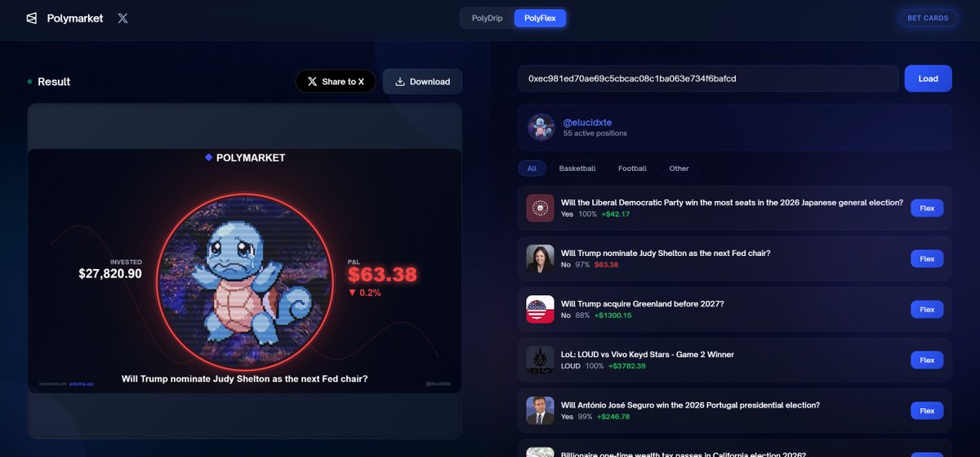Viewport: 980px width, 457px height.
Task: Click the @elucidxte watermark handle on the card
Action: pos(439,383)
